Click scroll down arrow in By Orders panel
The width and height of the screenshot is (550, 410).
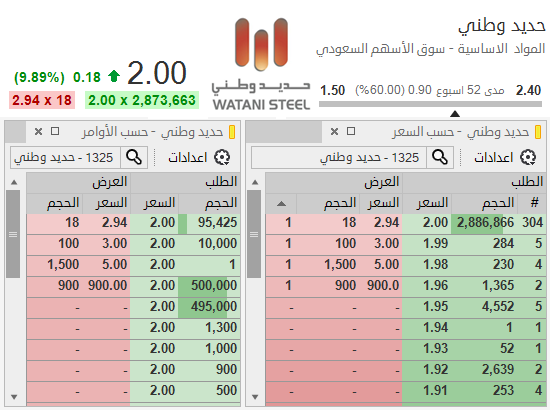coord(14,397)
